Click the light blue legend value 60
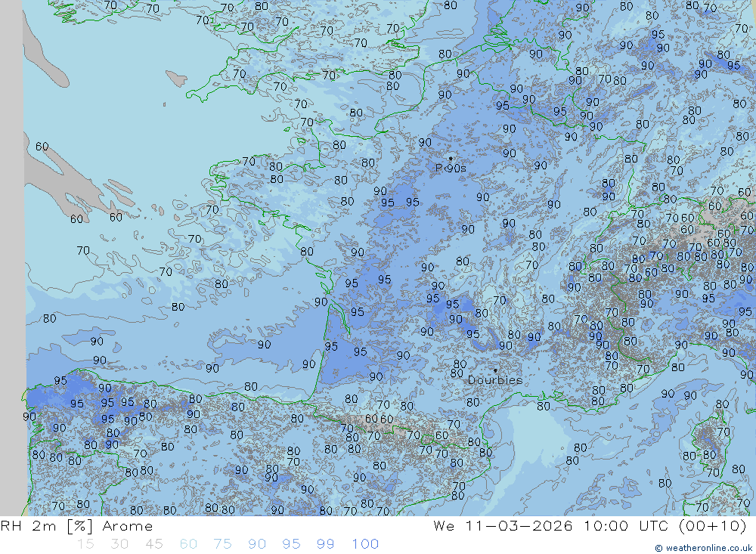 pos(188,544)
